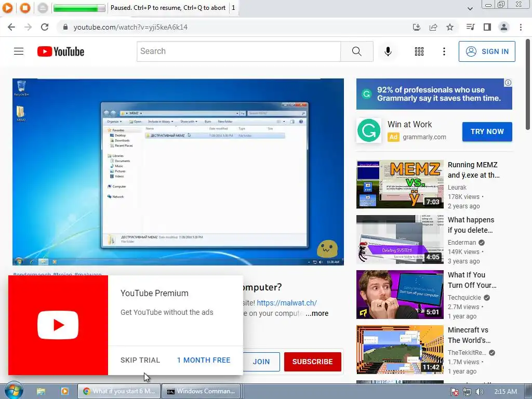532x399 pixels.
Task: Open YouTube settings three-dot menu
Action: point(444,51)
